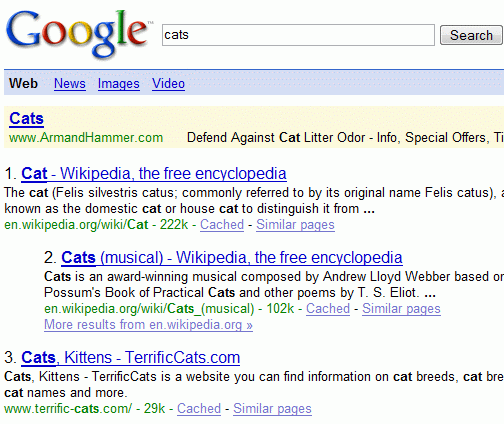Open Similar pages for Cats musical result

[x=401, y=309]
